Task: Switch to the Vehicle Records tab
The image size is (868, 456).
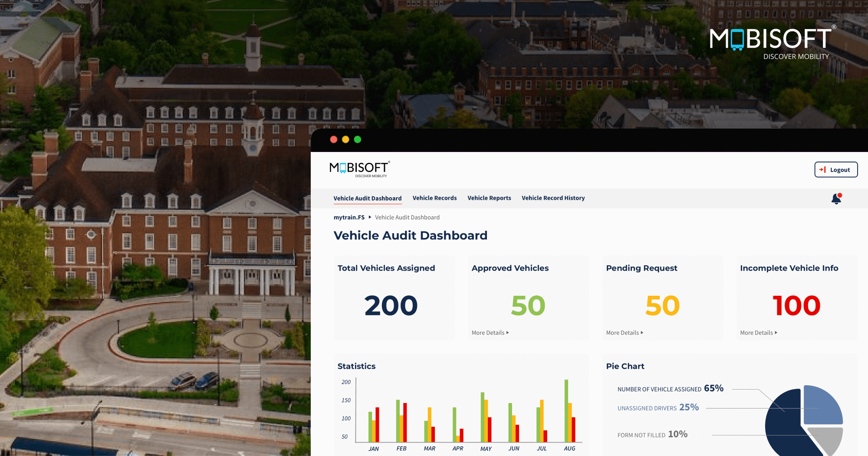Action: pyautogui.click(x=434, y=198)
